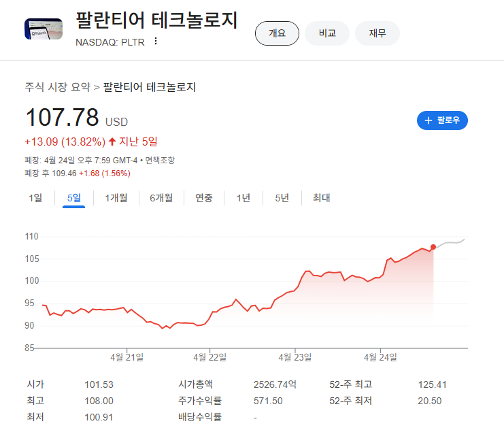Click the 최고 value 108.00
The width and height of the screenshot is (504, 430).
pyautogui.click(x=99, y=401)
